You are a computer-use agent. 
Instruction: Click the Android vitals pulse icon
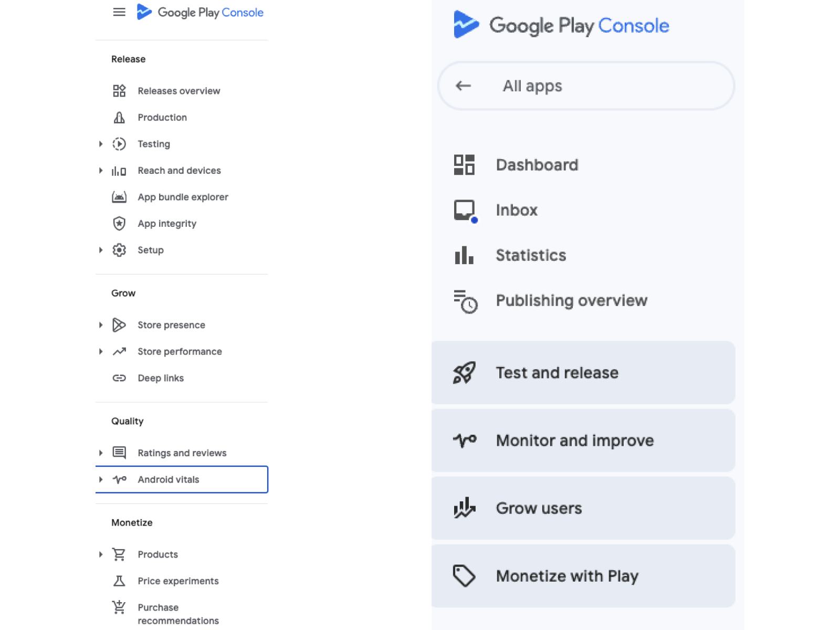(x=119, y=479)
